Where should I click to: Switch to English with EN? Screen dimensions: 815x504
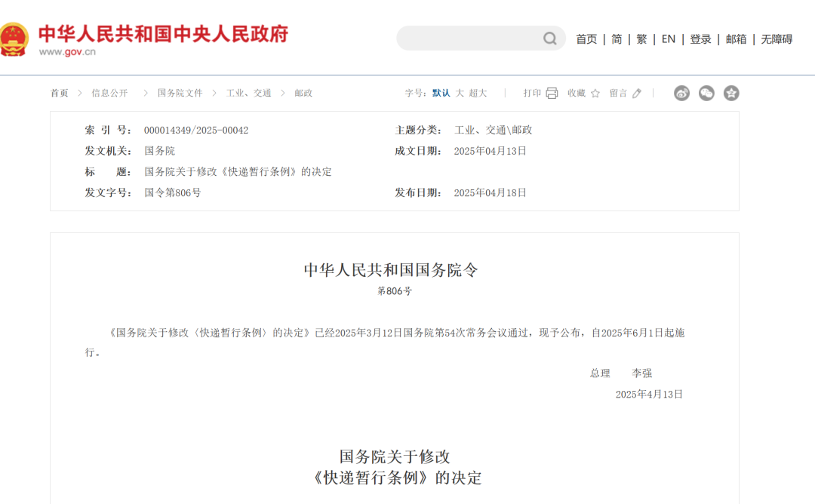click(668, 39)
